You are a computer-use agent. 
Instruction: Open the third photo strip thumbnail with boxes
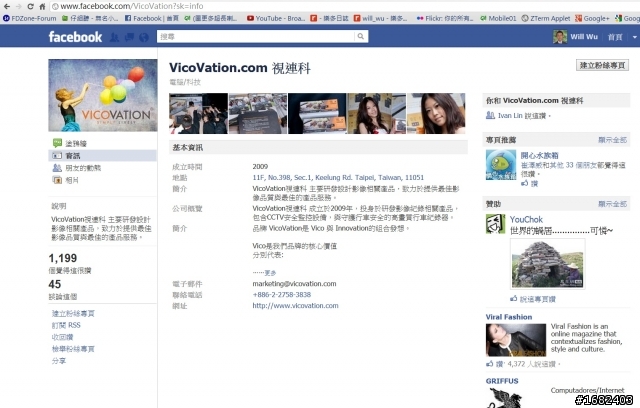[x=317, y=113]
